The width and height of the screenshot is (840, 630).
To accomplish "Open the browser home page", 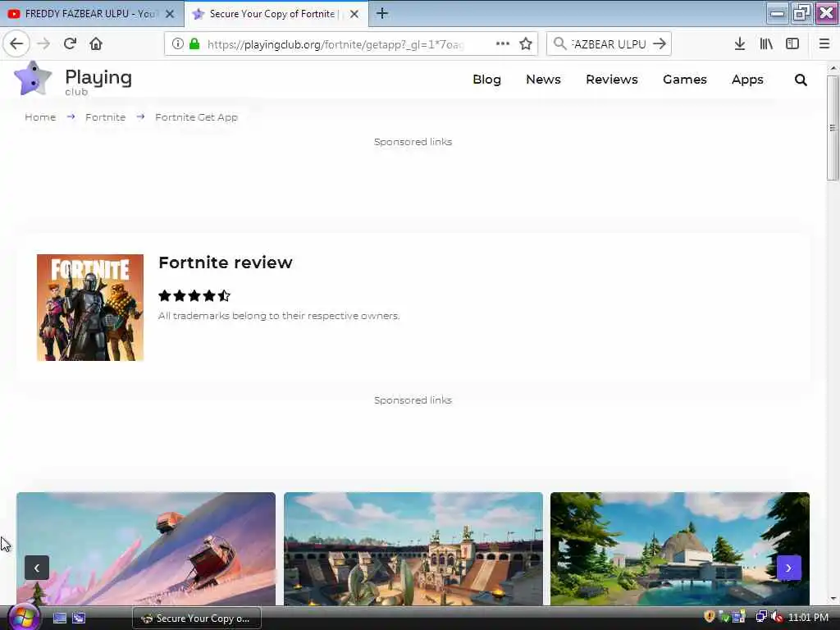I will coord(96,44).
